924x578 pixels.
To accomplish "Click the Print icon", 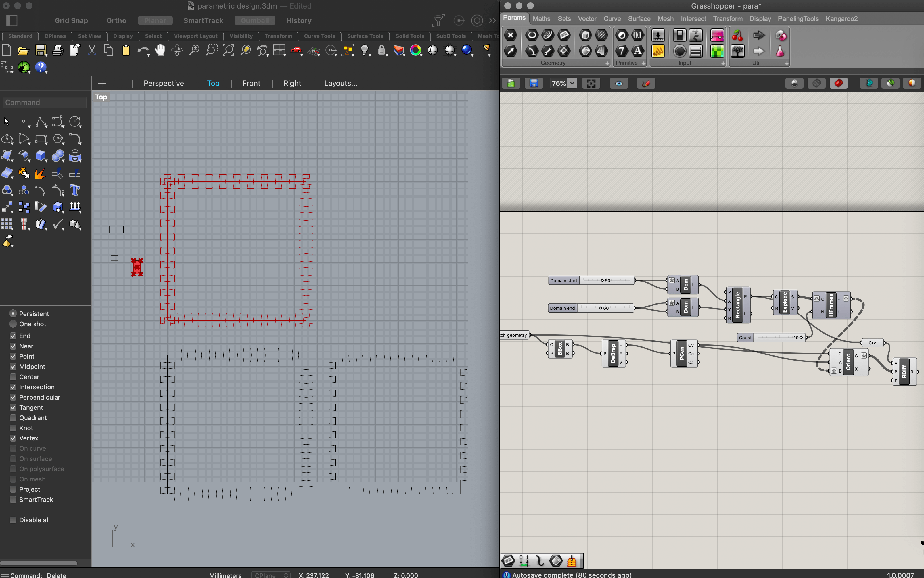I will point(58,50).
